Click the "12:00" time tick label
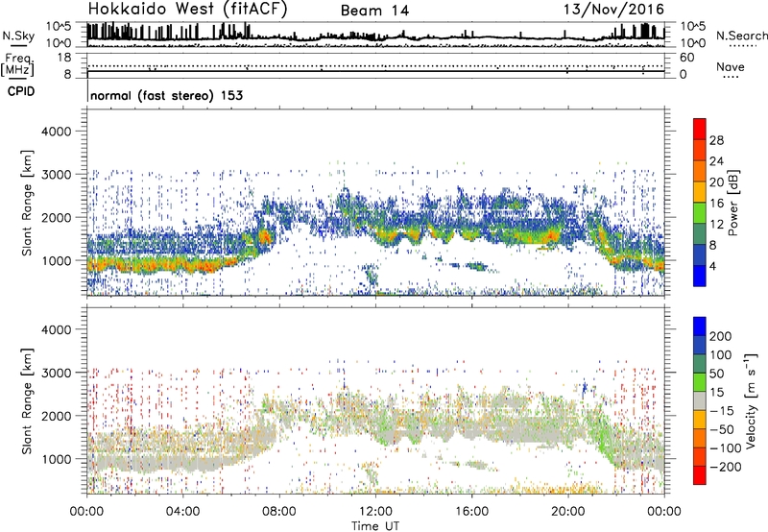 tap(375, 512)
